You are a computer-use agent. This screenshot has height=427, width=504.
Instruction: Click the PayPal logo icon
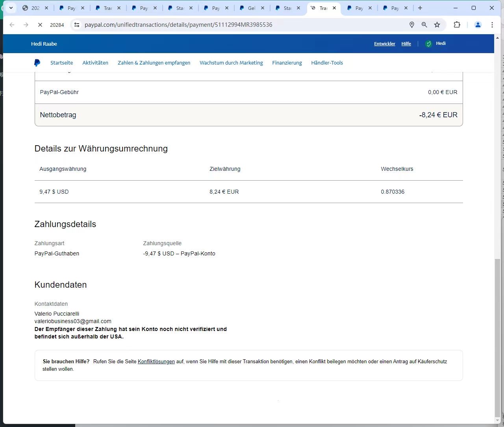click(37, 63)
